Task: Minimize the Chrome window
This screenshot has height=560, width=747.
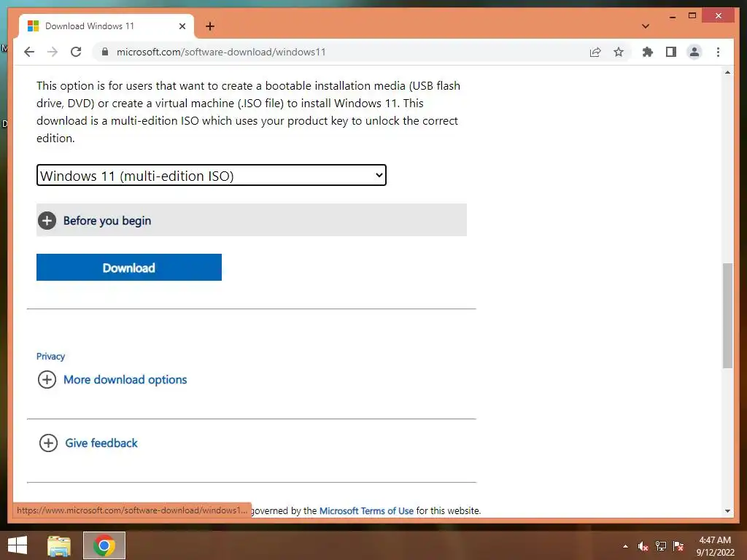Action: 673,17
